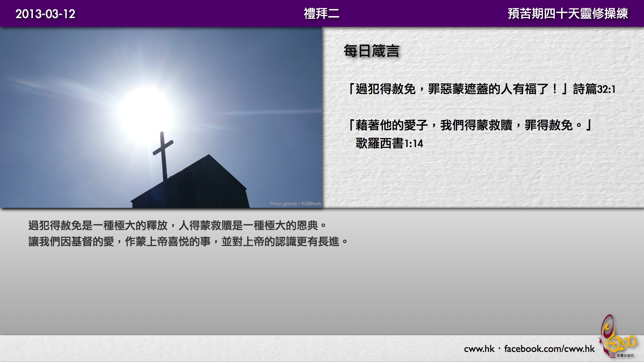Screen dimensions: 644x362
Task: Click the photo credit gesinek / RGBStock
Action: pos(295,203)
